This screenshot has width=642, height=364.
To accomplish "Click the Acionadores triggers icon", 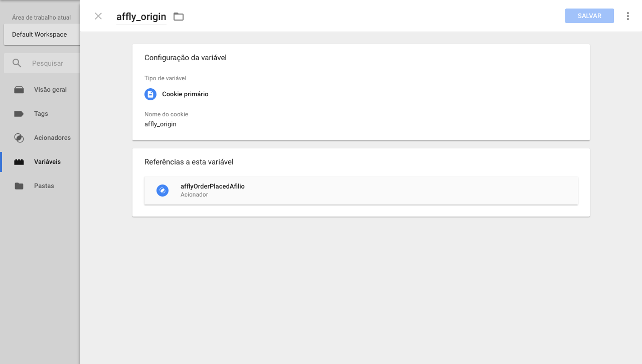I will [19, 138].
